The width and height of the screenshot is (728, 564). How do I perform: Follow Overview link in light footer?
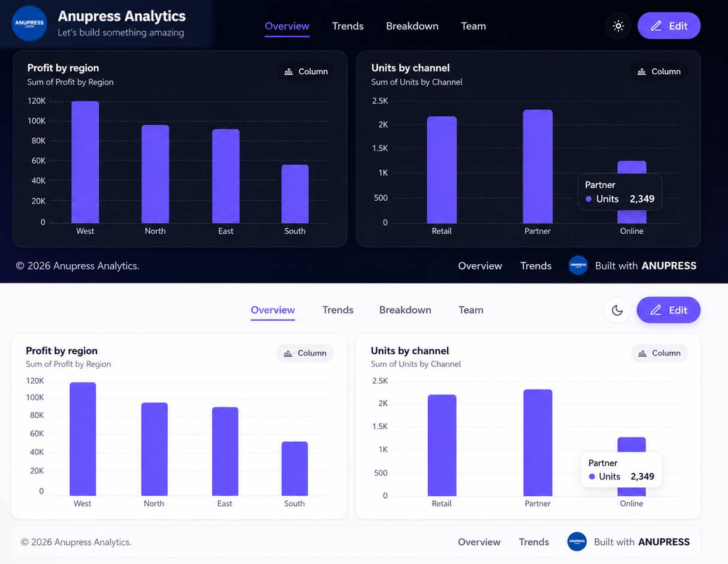click(479, 542)
